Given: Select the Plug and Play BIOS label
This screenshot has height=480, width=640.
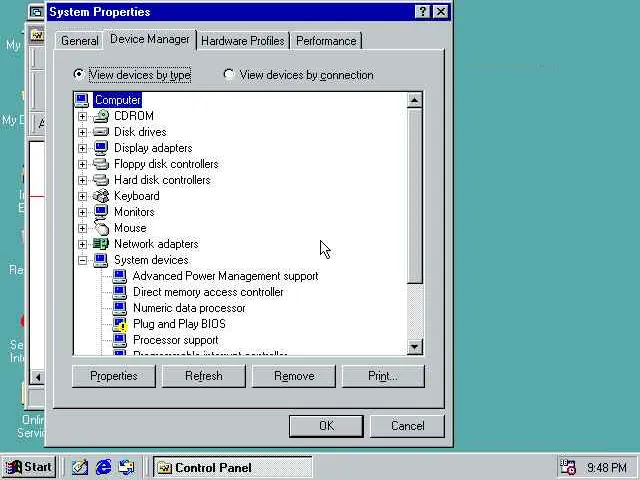Looking at the screenshot, I should [179, 324].
